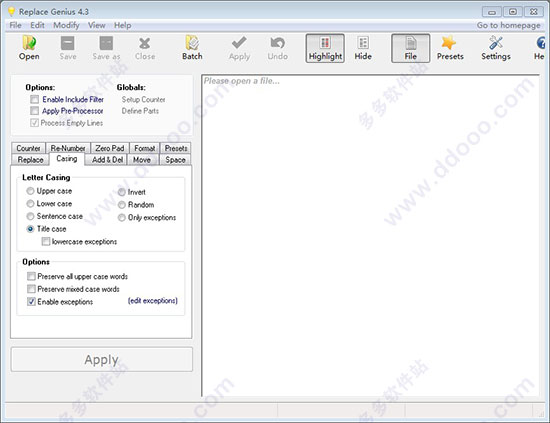Click the Save toolbar icon

[x=68, y=48]
